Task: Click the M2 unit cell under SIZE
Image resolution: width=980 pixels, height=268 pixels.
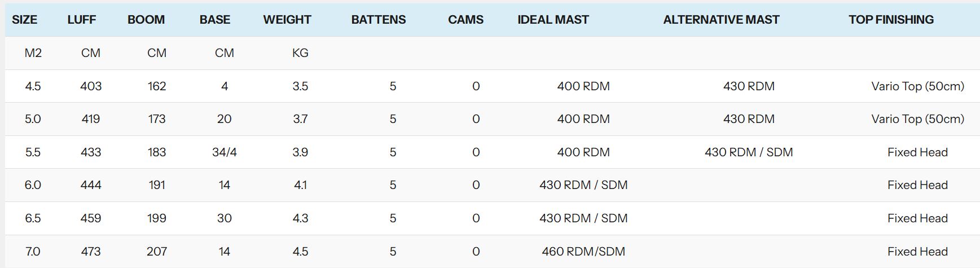Action: point(33,53)
